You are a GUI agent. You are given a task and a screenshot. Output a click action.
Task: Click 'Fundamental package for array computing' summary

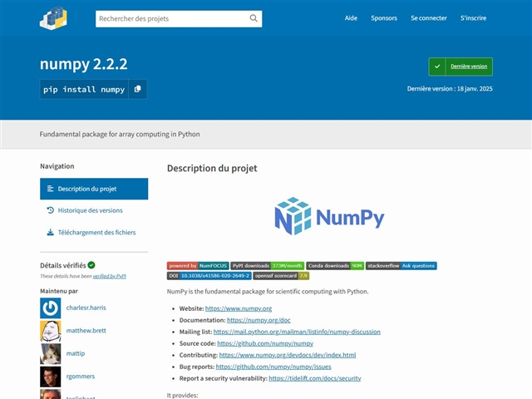120,134
